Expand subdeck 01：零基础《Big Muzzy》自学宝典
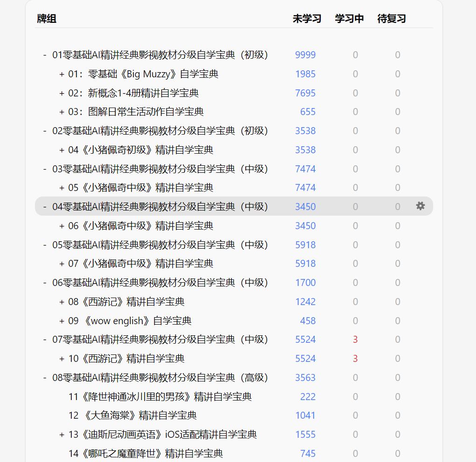The image size is (476, 462). coord(62,74)
